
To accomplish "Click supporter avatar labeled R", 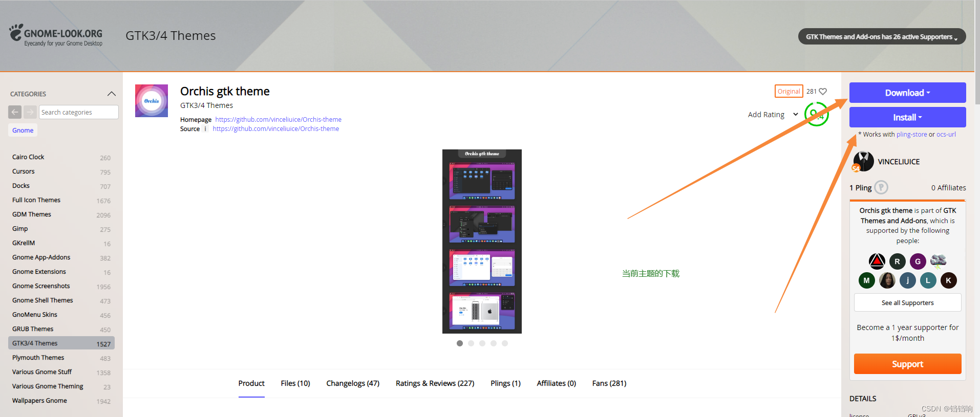I will tap(897, 261).
